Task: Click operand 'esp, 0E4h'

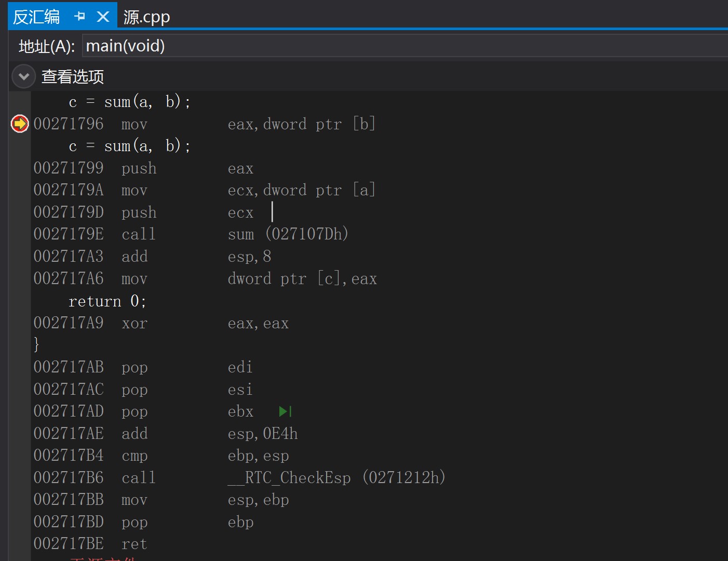Action: pyautogui.click(x=263, y=434)
